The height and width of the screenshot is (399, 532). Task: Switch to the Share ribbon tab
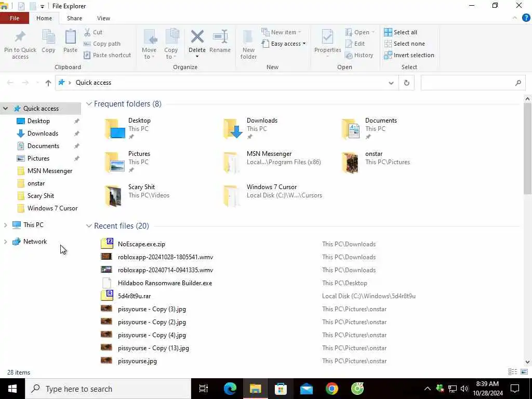pyautogui.click(x=74, y=18)
